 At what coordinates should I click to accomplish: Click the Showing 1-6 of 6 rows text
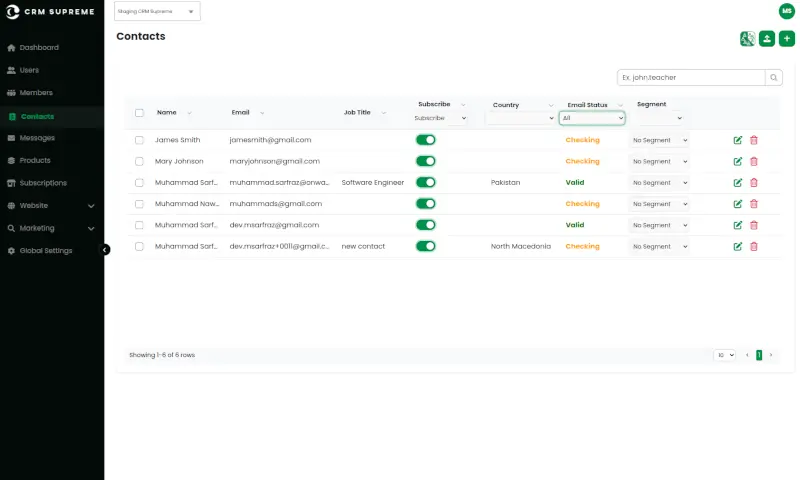[x=162, y=355]
